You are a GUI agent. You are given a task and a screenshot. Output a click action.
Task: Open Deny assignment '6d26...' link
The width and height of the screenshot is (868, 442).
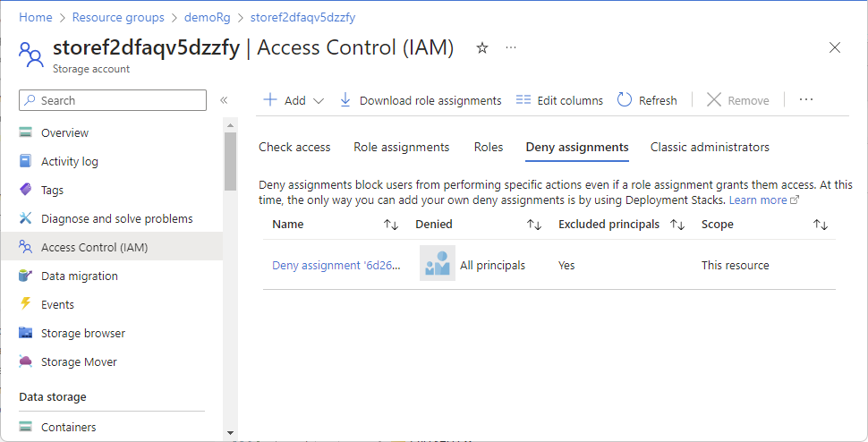point(336,266)
